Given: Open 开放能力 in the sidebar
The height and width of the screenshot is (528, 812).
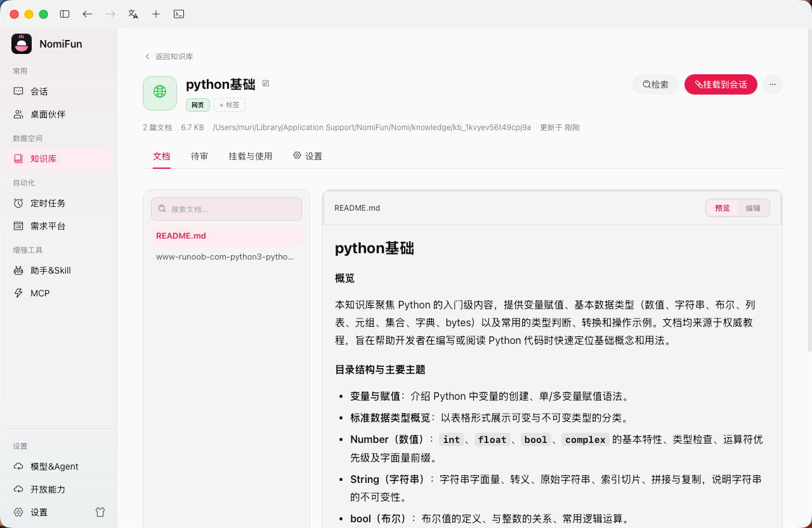Looking at the screenshot, I should pos(58,489).
